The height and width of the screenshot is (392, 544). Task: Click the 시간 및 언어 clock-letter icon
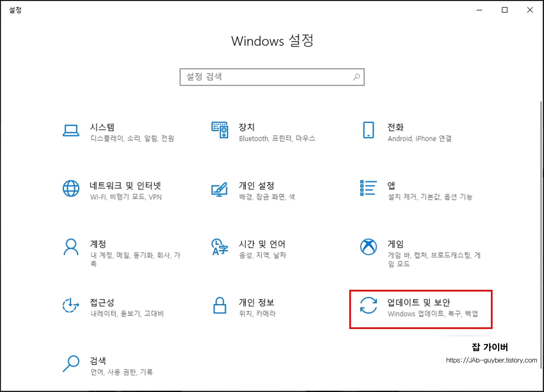220,247
